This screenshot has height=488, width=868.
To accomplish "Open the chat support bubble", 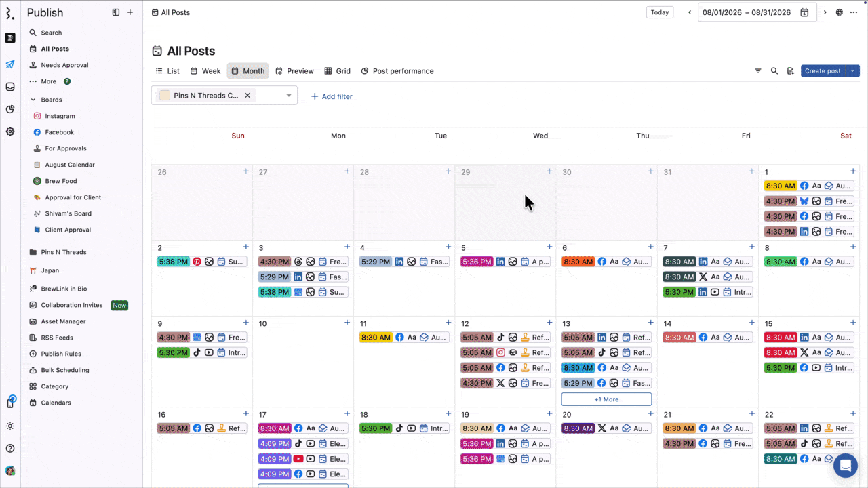I will (846, 466).
